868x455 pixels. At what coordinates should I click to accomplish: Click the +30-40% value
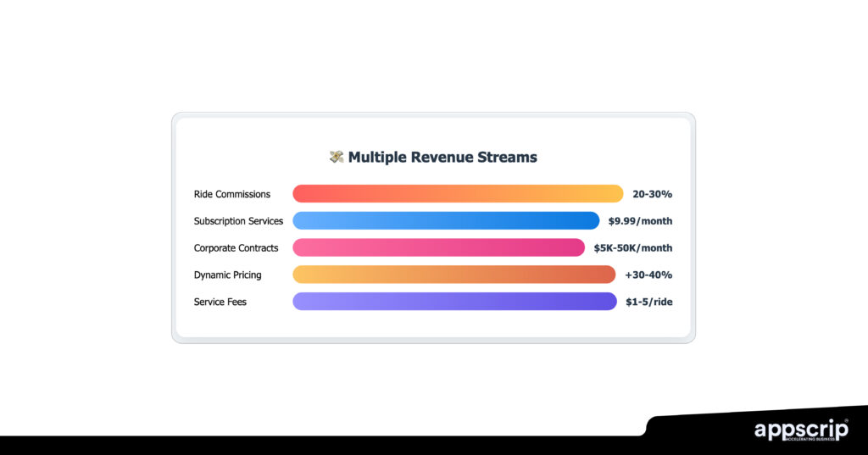648,275
